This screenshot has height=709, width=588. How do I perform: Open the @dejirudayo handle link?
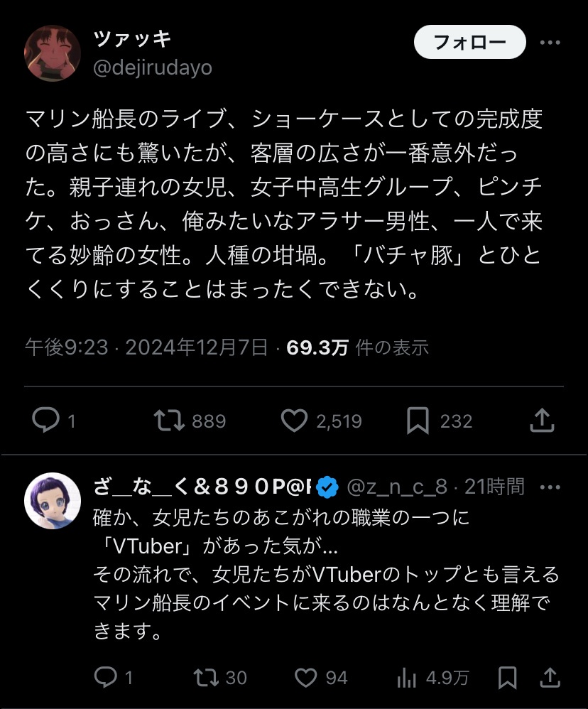[153, 67]
